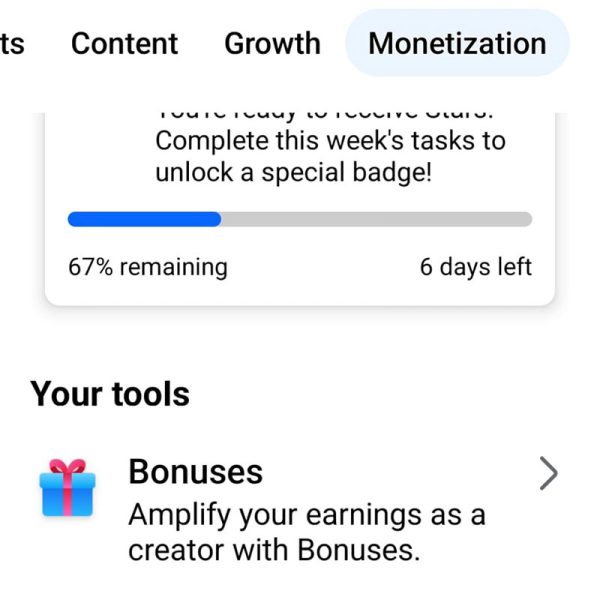Click the blue filled progress bar segment
Screen dimensions: 600x600
point(144,219)
